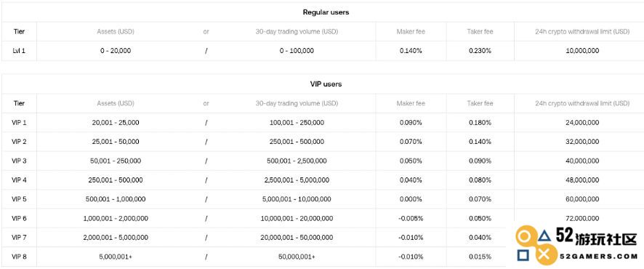Click the VIP 7 tier cell
The height and width of the screenshot is (269, 644).
point(20,238)
